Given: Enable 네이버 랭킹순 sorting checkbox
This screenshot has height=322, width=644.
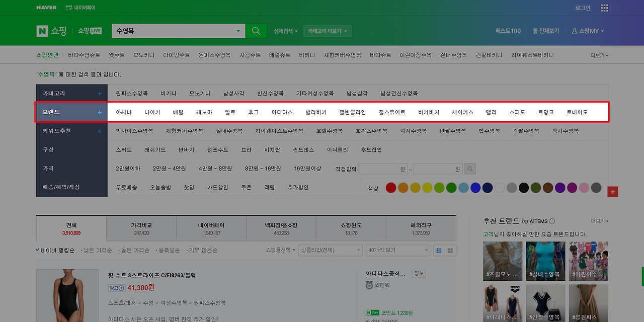Looking at the screenshot, I should [37, 250].
